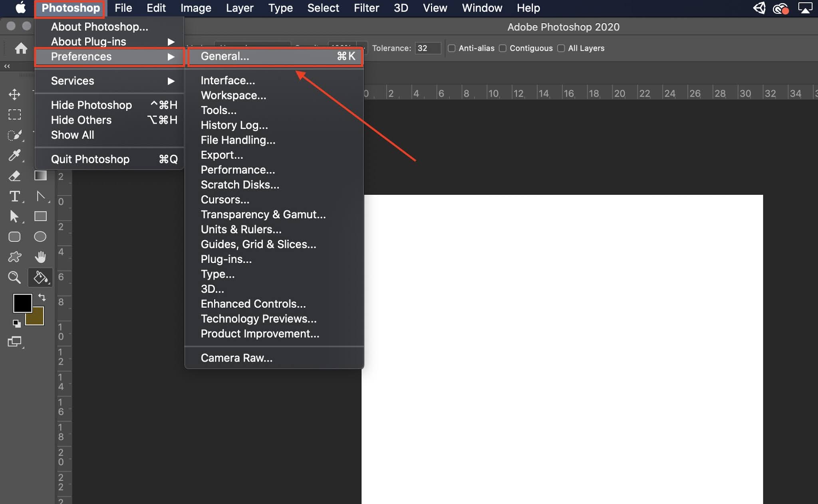Select the Horizontal Type tool
This screenshot has width=818, height=504.
pyautogui.click(x=14, y=196)
